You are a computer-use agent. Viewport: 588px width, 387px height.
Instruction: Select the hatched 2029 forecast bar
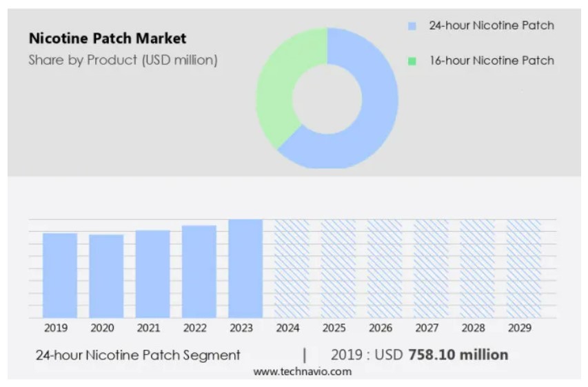coord(523,268)
